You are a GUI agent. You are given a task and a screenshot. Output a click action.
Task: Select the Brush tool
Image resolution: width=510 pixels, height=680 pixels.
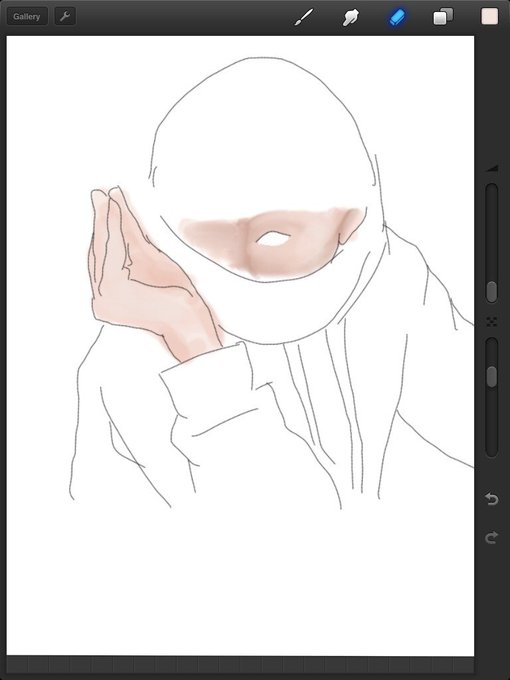click(304, 17)
